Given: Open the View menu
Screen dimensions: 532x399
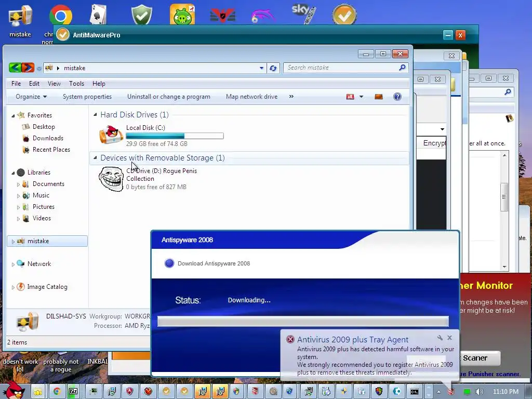Looking at the screenshot, I should point(54,84).
